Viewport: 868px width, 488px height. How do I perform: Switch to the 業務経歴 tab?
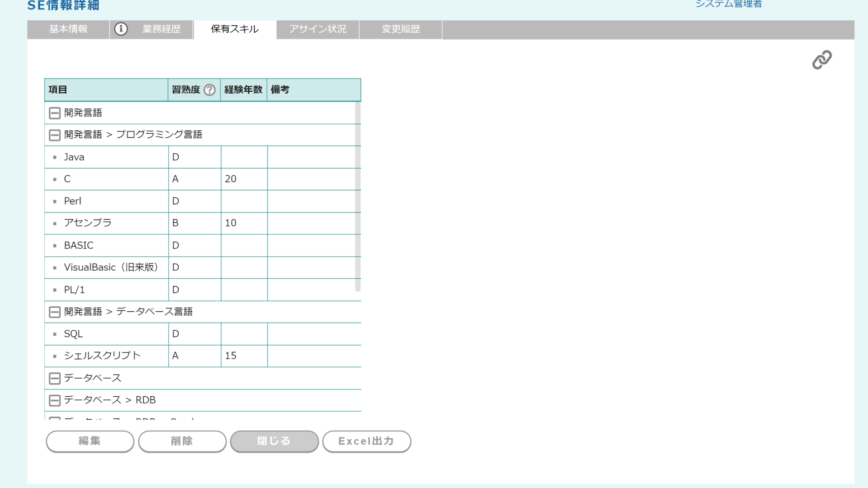(161, 29)
